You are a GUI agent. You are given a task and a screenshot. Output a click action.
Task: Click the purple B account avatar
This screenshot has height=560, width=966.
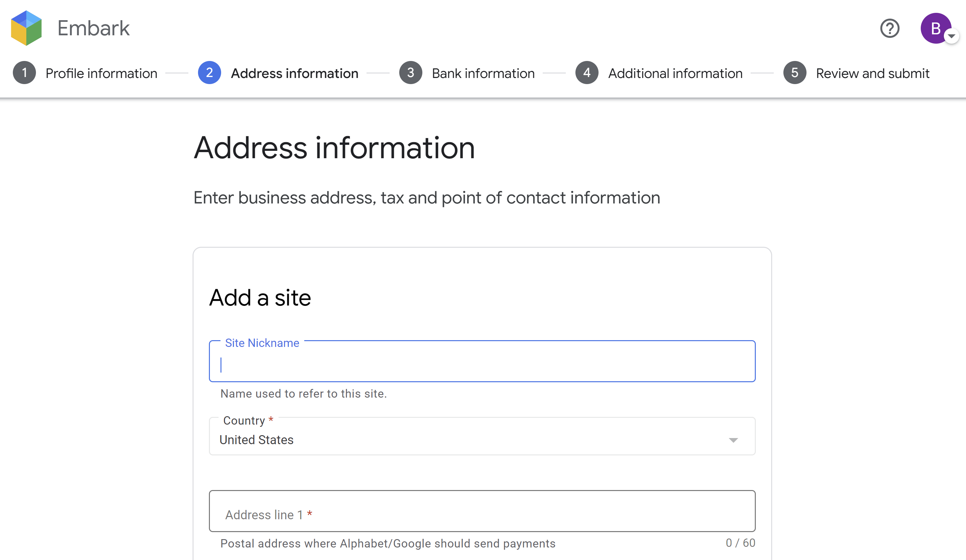pyautogui.click(x=935, y=28)
